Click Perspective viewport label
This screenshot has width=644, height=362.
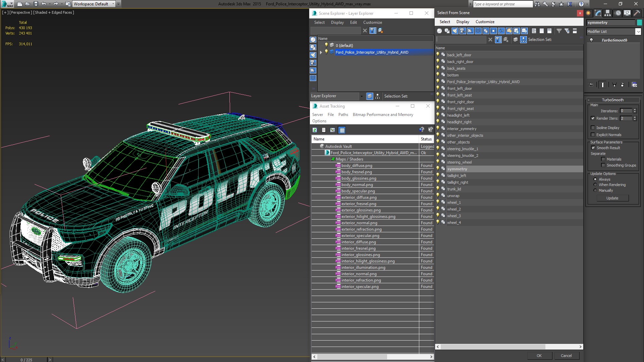click(21, 12)
